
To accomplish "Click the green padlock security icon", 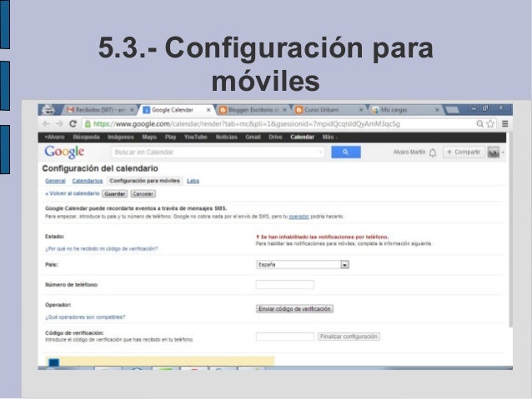I will pos(88,124).
